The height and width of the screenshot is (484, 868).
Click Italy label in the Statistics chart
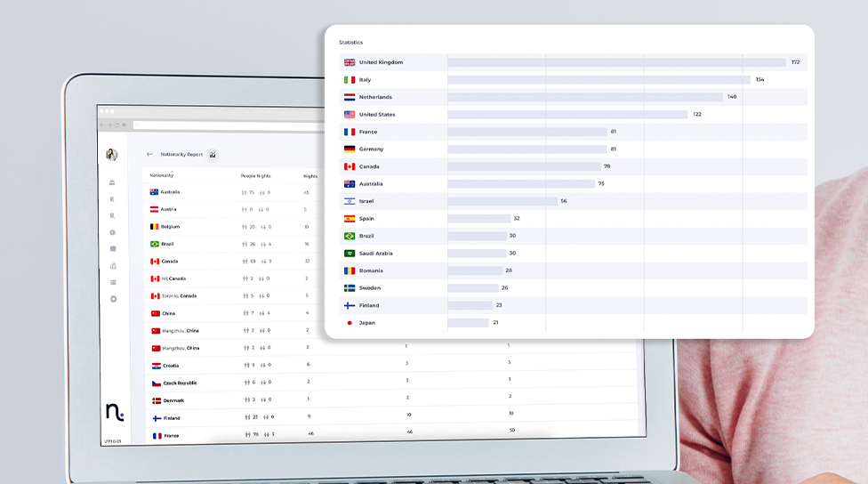[x=365, y=80]
